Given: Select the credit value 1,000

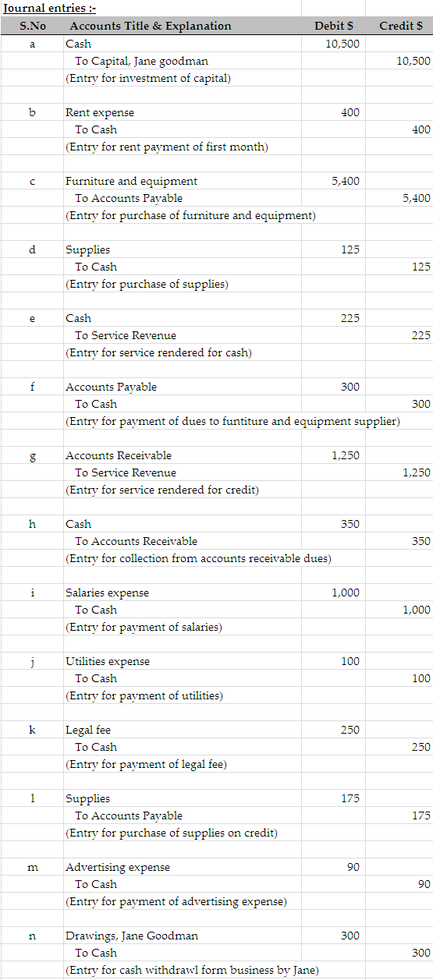Looking at the screenshot, I should pos(417,610).
